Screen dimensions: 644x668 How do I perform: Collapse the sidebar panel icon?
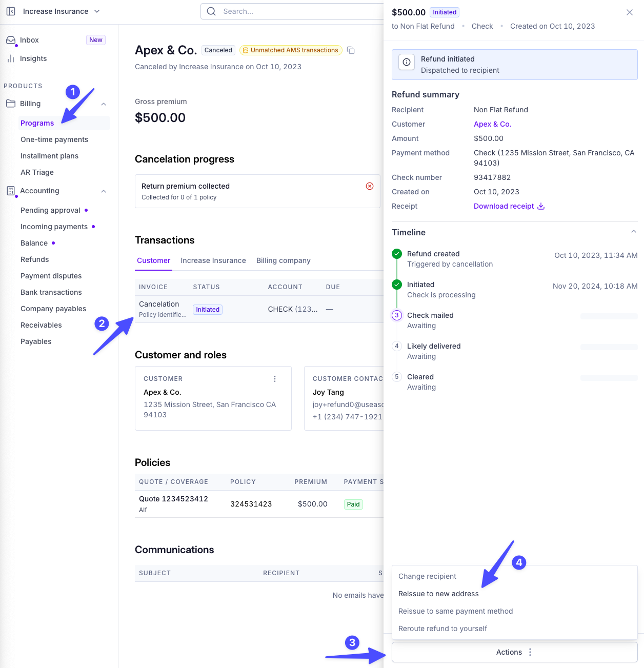11,11
